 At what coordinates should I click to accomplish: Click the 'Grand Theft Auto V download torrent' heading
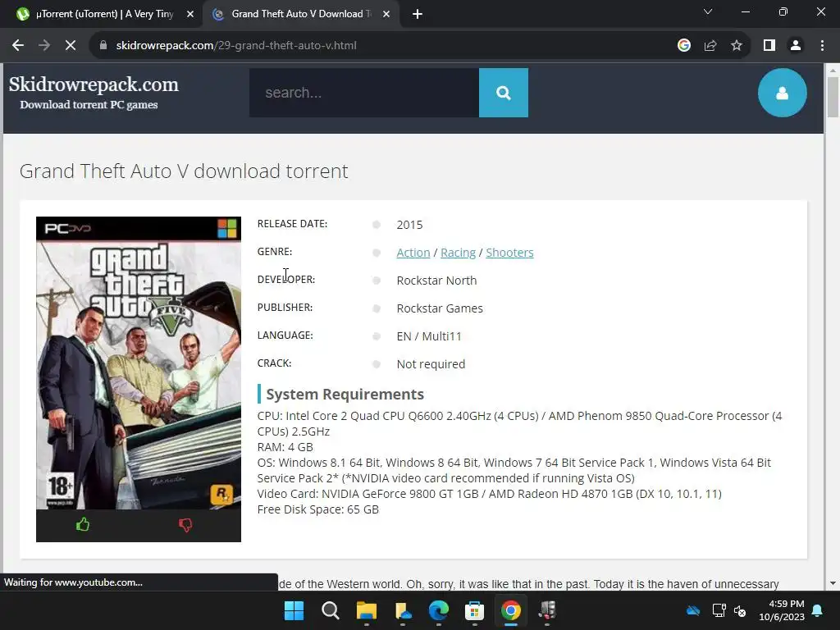(184, 171)
